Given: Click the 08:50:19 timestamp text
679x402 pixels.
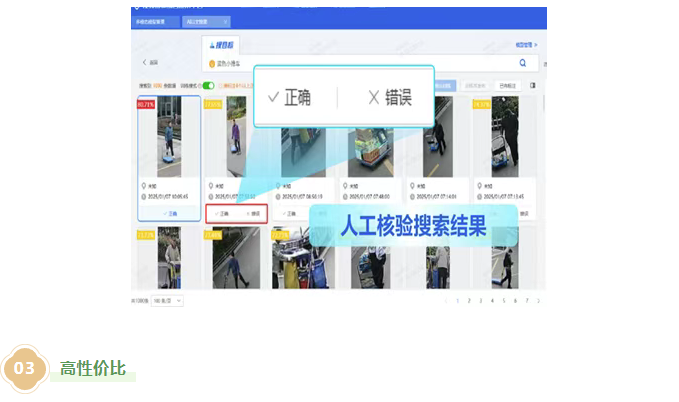Looking at the screenshot, I should click(303, 196).
